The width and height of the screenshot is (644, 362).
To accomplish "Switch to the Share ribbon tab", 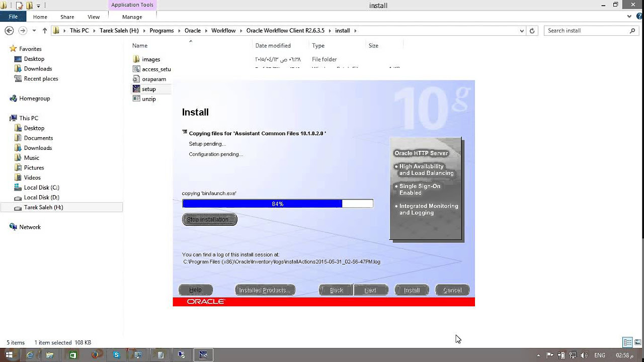I will [67, 17].
